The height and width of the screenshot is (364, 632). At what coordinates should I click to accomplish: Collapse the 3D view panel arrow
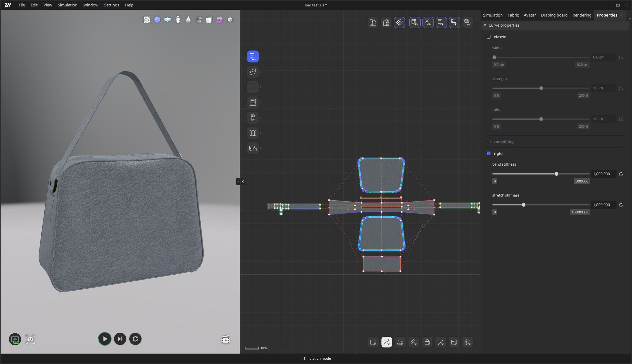point(243,182)
